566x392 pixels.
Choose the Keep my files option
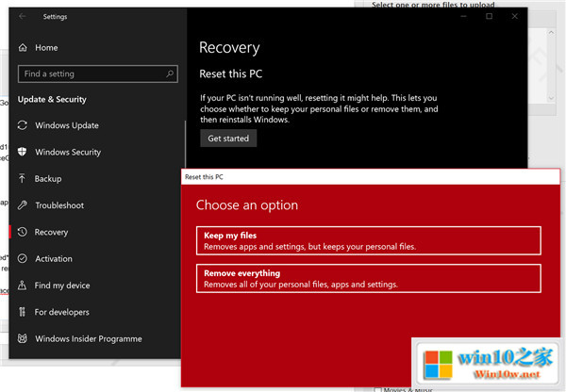click(369, 240)
